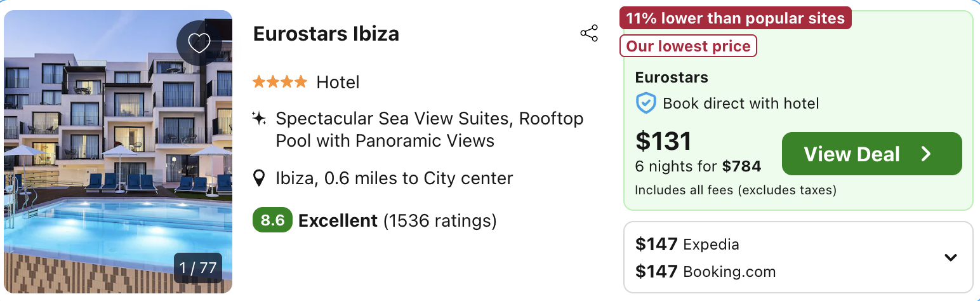980x301 pixels.
Task: Open the Eurostars Ibiza hotel title
Action: (x=326, y=34)
